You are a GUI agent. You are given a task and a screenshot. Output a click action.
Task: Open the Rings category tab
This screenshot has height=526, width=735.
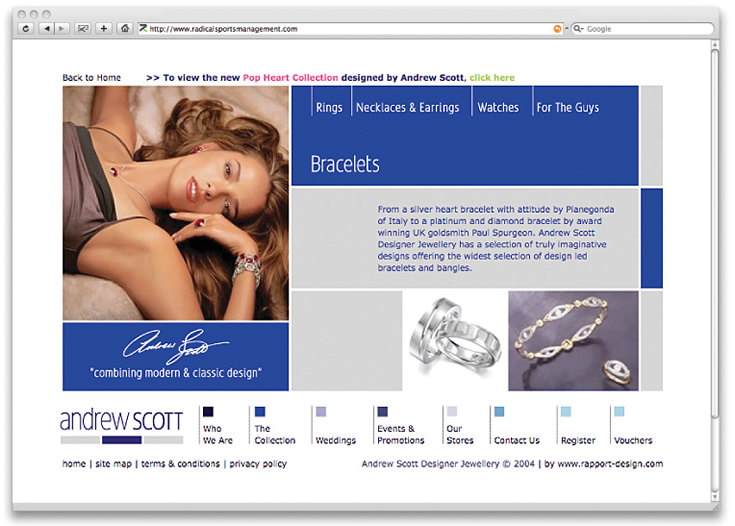point(329,107)
